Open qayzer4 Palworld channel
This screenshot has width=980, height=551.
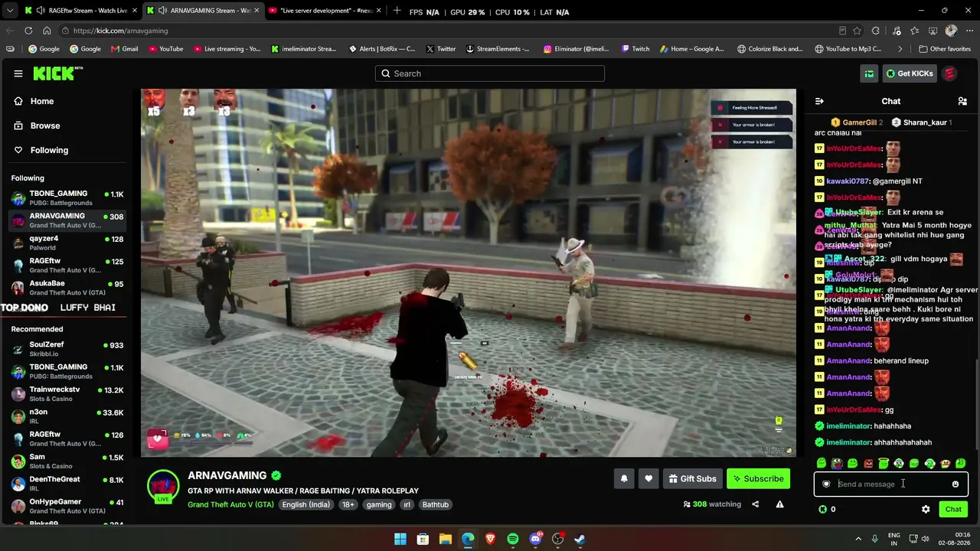pos(67,243)
